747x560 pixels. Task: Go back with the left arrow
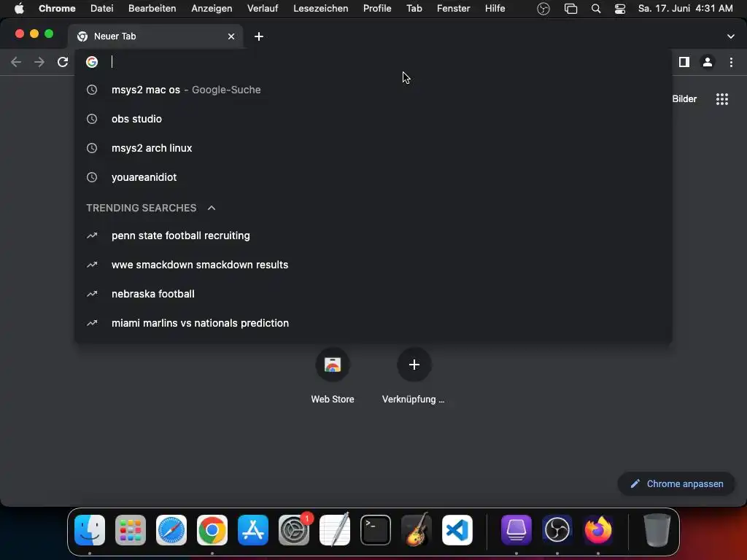[x=16, y=62]
